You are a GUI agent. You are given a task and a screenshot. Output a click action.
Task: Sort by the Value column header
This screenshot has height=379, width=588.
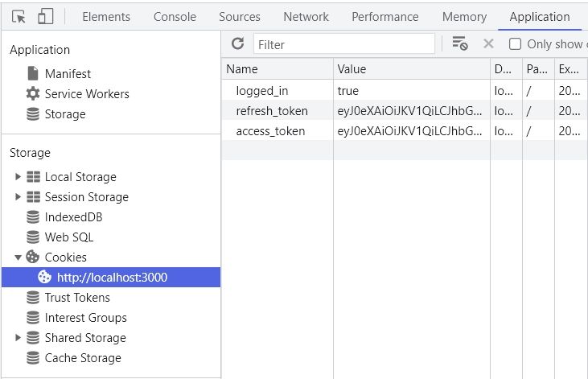412,69
